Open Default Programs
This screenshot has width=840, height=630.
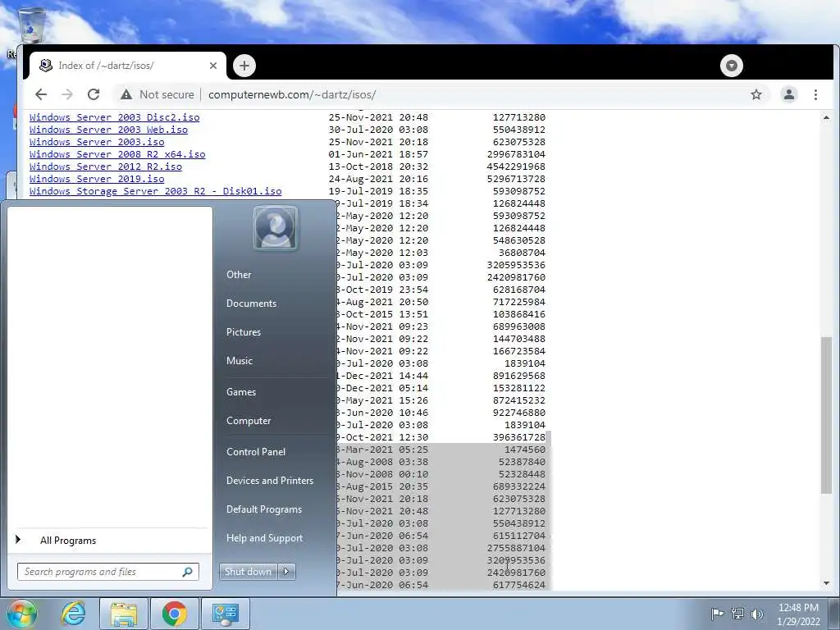tap(263, 509)
